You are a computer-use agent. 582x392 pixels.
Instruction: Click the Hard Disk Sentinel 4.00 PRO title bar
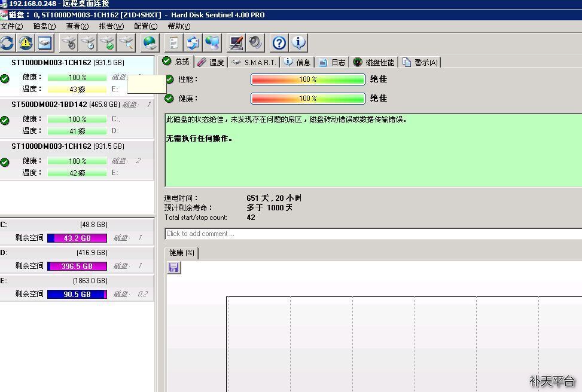pos(291,15)
